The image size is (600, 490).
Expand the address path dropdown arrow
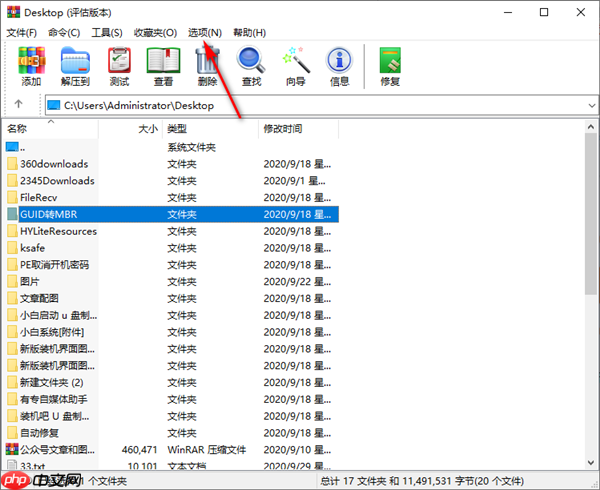[x=592, y=106]
